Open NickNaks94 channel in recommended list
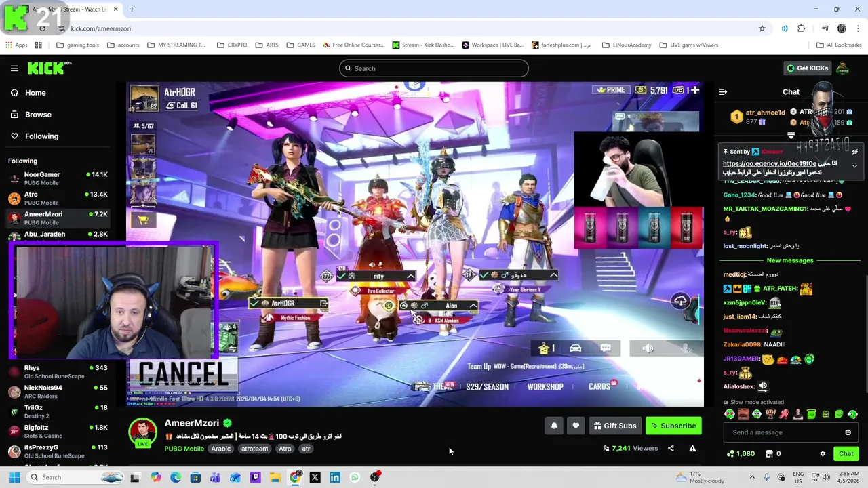The image size is (868, 488). coord(58,392)
